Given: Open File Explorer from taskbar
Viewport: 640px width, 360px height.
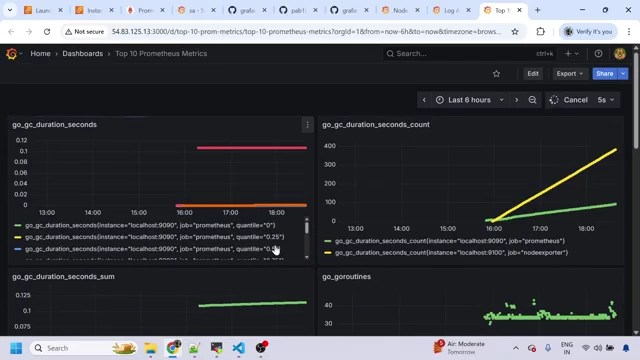Looking at the screenshot, I should [x=150, y=348].
